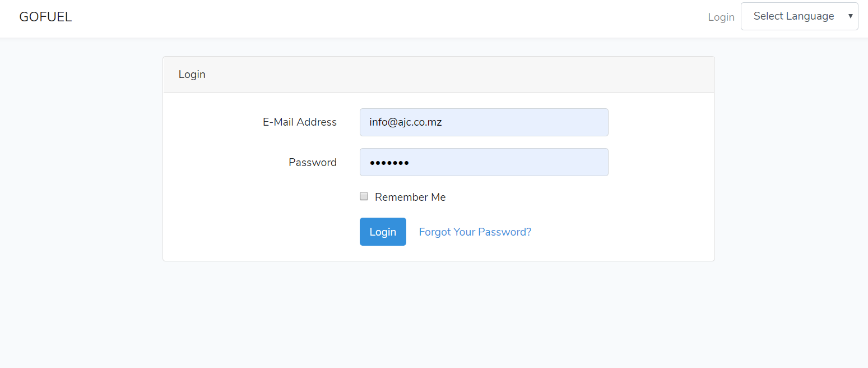The width and height of the screenshot is (868, 368).
Task: Click the masked dots in password field
Action: pyautogui.click(x=389, y=163)
